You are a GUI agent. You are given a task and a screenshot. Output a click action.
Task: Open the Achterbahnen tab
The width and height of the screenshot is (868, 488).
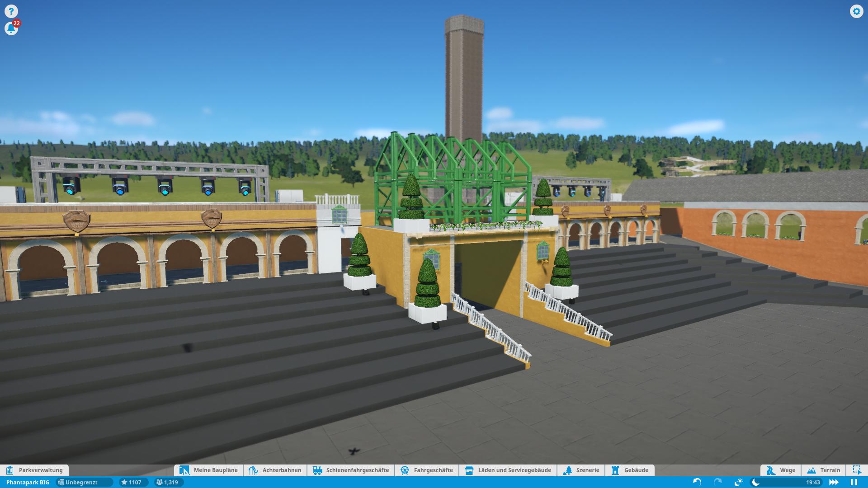click(x=275, y=470)
